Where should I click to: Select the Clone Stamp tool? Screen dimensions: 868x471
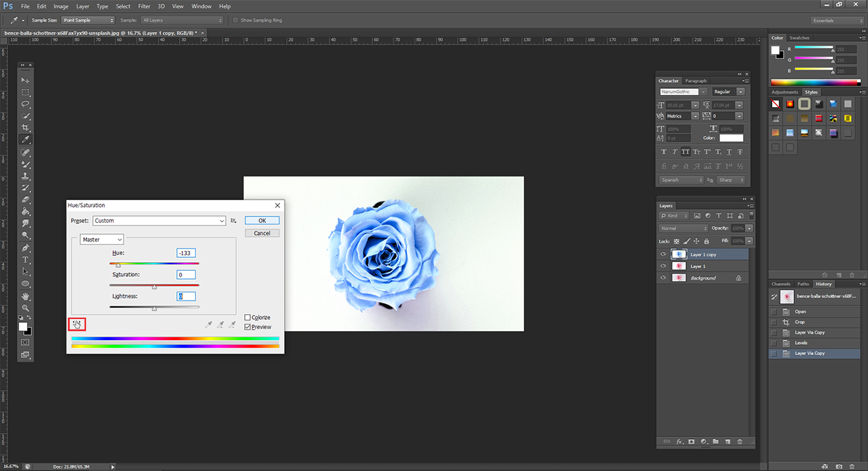26,176
